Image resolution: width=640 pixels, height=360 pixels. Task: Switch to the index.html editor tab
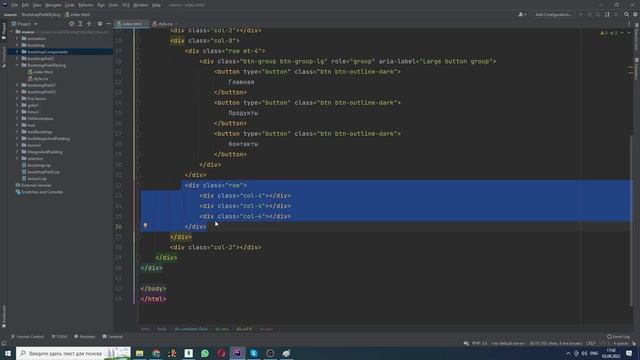pos(131,24)
